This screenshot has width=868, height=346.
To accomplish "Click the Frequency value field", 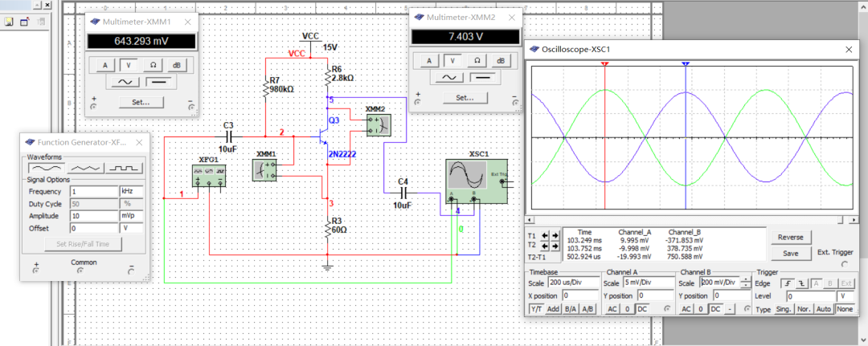I will click(x=94, y=191).
